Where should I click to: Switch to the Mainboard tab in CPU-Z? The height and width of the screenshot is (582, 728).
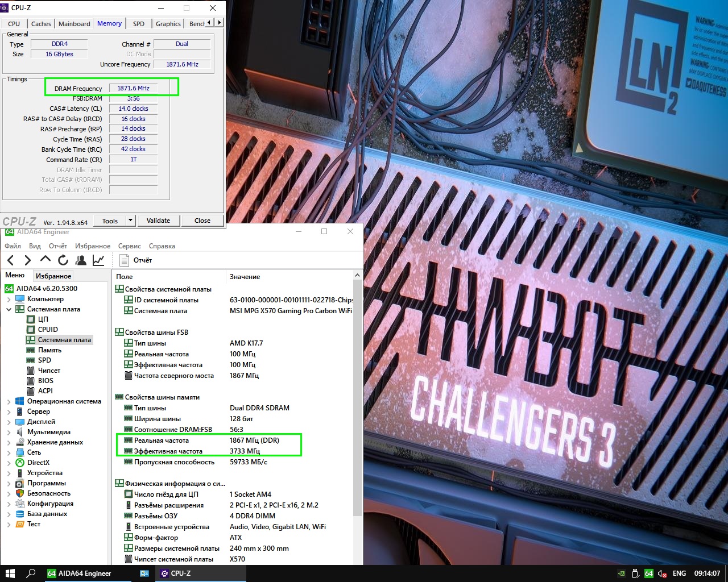[75, 24]
